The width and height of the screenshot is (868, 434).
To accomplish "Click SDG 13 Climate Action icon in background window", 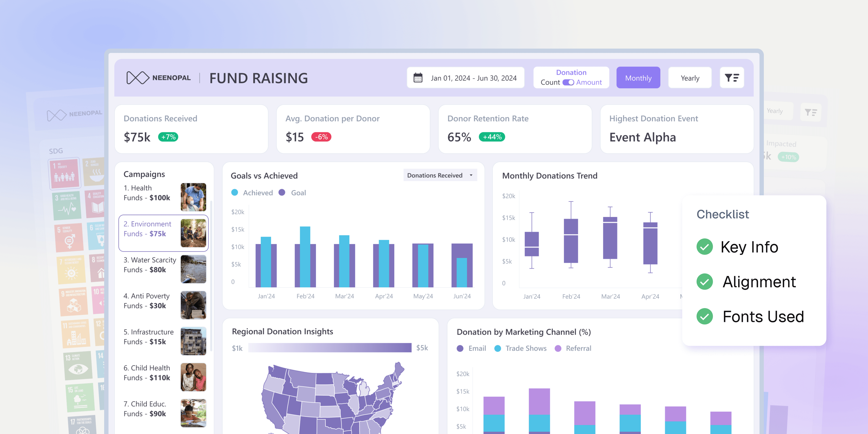I will click(x=78, y=366).
